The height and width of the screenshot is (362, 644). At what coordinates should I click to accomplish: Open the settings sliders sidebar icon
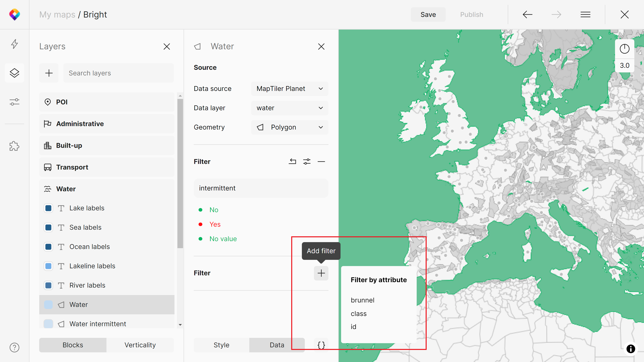coord(14,102)
